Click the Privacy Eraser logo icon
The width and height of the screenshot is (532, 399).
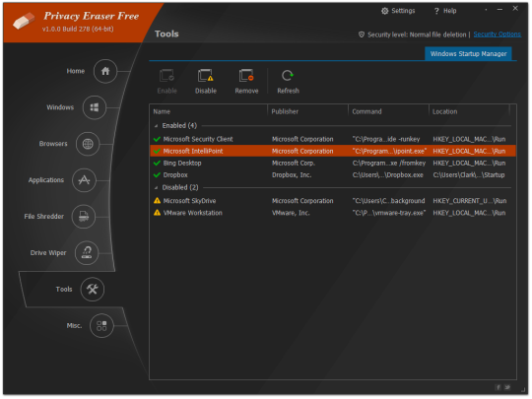[24, 21]
